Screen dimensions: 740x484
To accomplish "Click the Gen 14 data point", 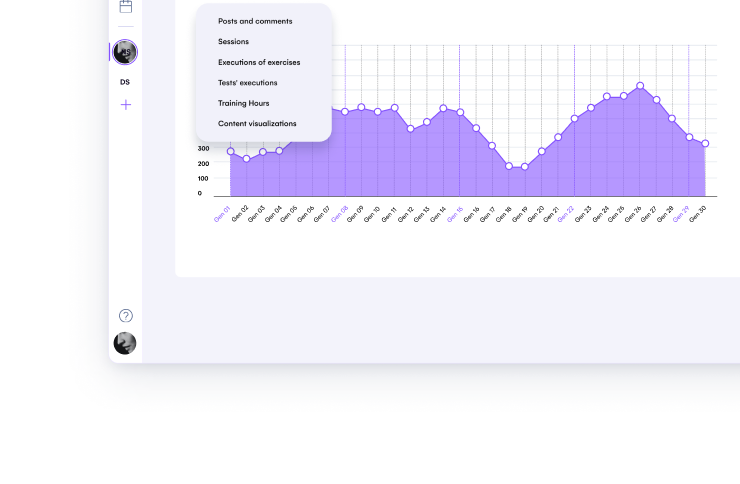I will [x=443, y=108].
